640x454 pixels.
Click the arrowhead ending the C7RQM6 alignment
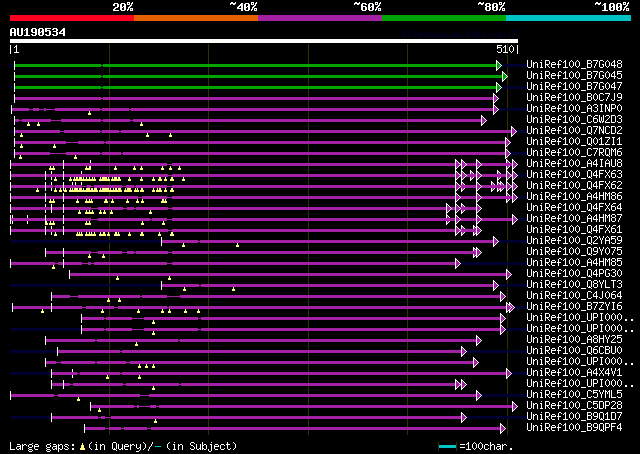508,154
